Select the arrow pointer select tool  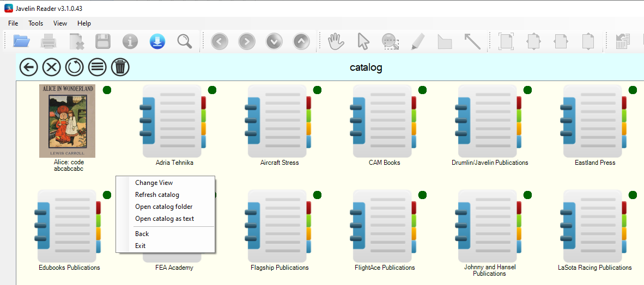(363, 41)
